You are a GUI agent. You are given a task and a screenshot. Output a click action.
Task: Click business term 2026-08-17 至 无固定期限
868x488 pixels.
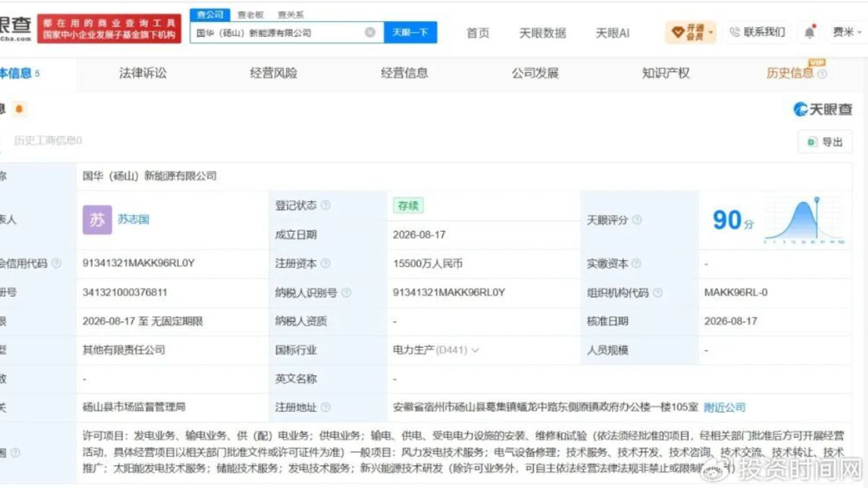[x=142, y=321]
